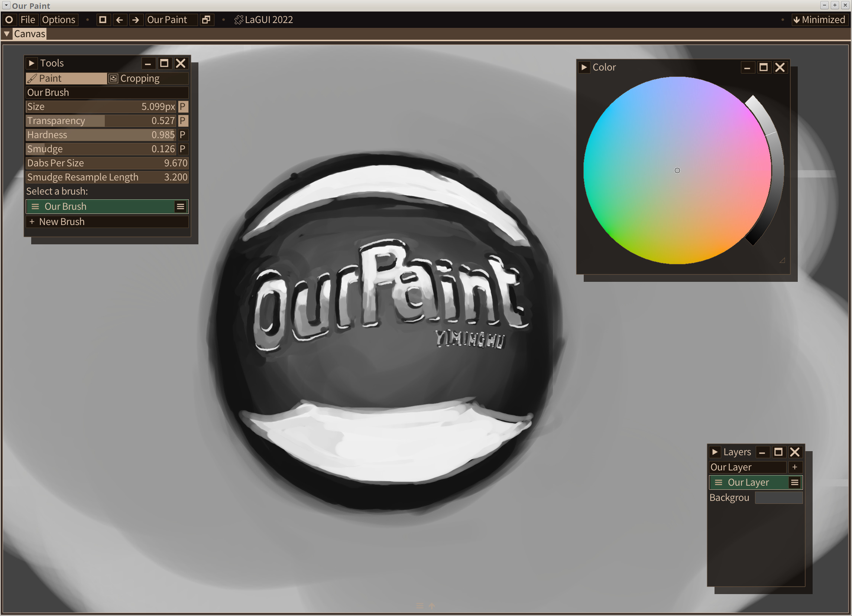The height and width of the screenshot is (616, 852).
Task: Click the circle logo icon in menu bar
Action: [x=9, y=20]
